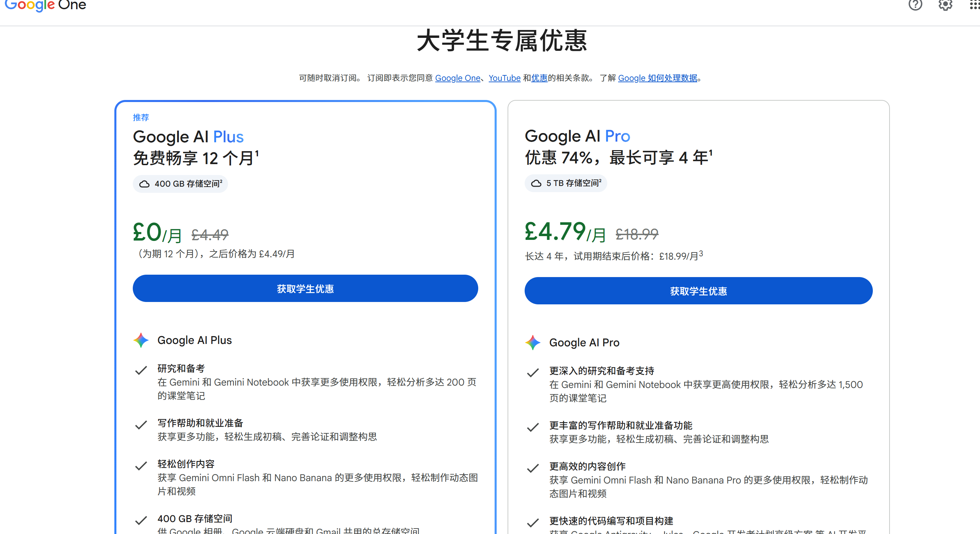Click the checkmark next to 更丰富的写作帮助和就业准备功能
980x534 pixels.
tap(533, 428)
